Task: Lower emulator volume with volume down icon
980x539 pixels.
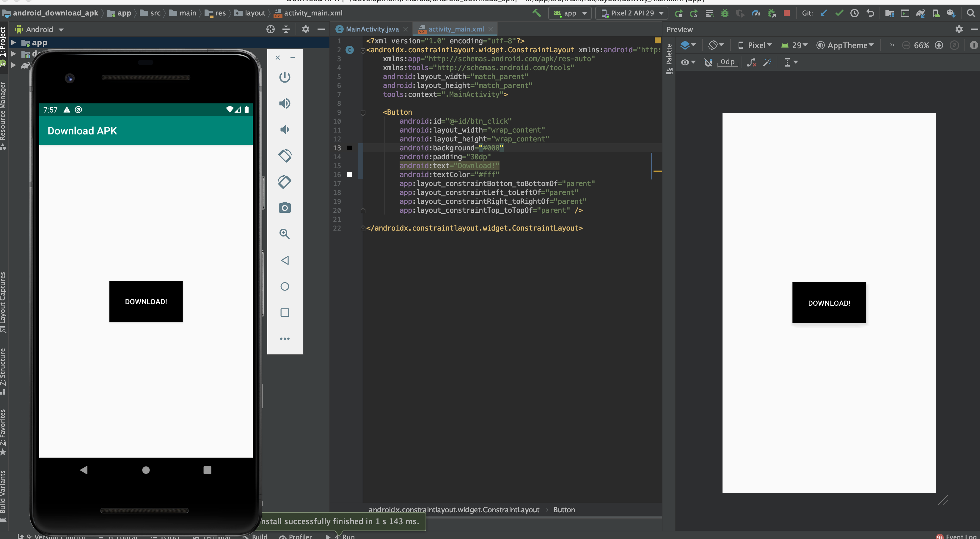Action: (x=285, y=130)
